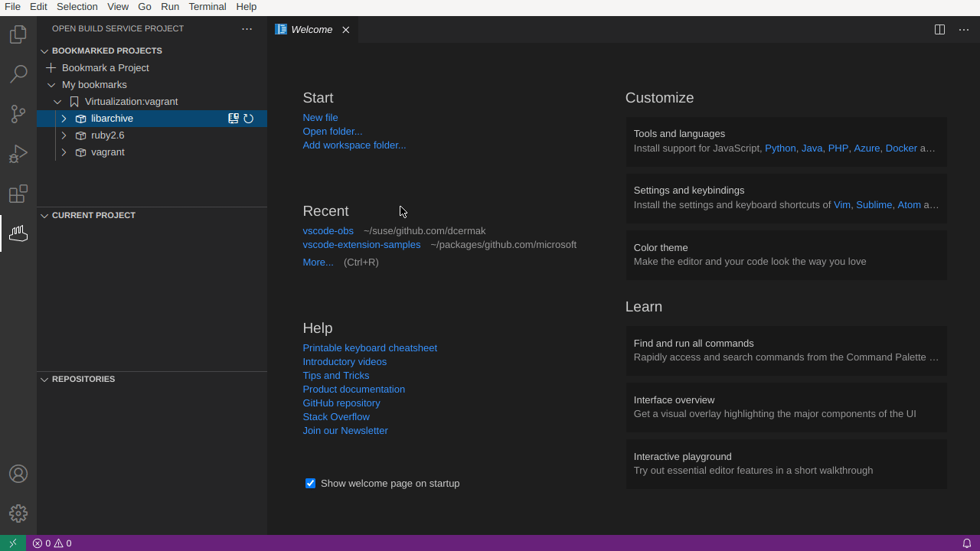This screenshot has width=980, height=551.
Task: Open the Run and Debug view
Action: coord(18,154)
